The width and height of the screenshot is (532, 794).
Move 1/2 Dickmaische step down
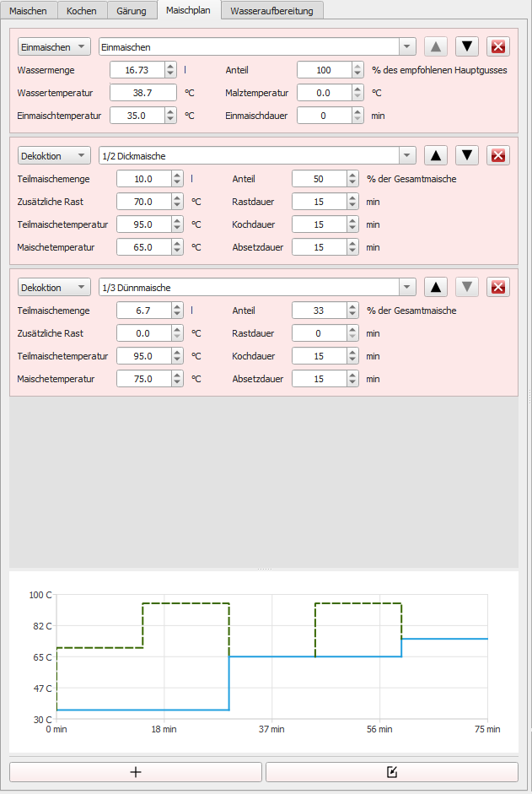(467, 155)
